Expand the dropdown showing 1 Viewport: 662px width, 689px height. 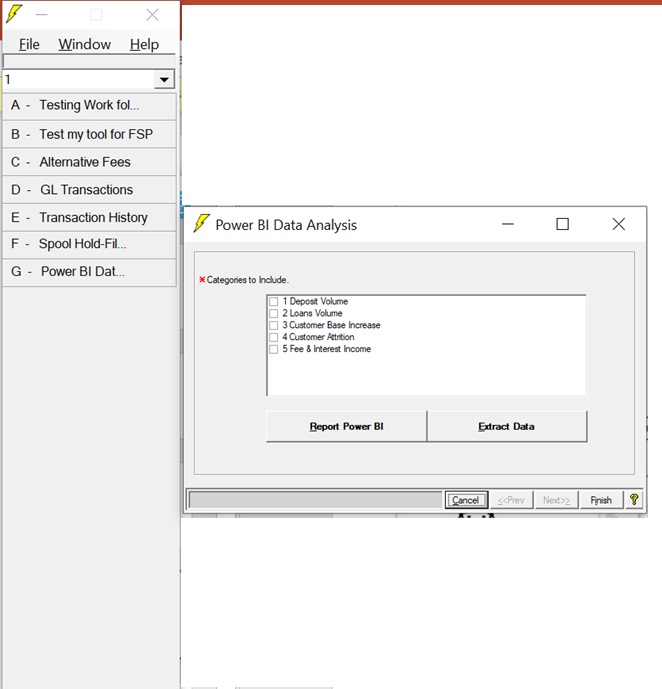point(164,80)
